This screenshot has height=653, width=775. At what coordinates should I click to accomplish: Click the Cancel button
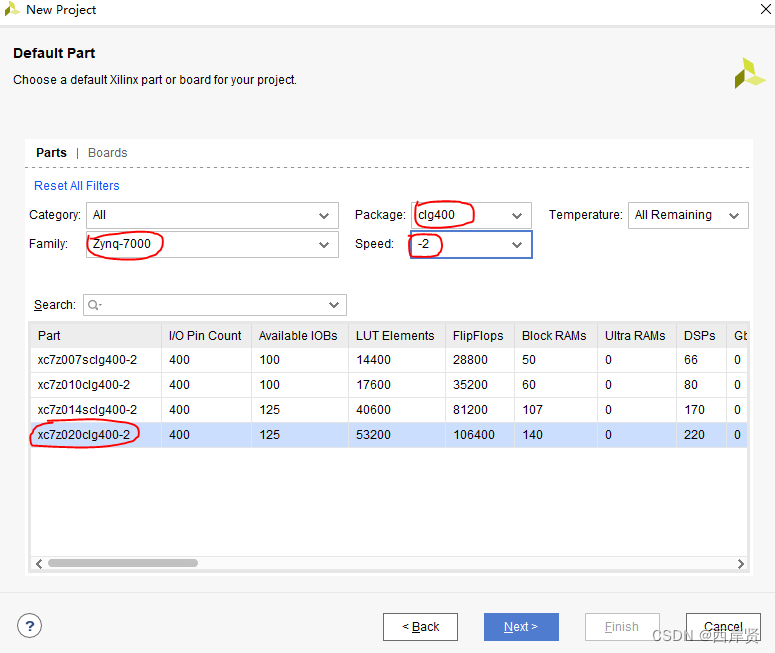pyautogui.click(x=723, y=627)
